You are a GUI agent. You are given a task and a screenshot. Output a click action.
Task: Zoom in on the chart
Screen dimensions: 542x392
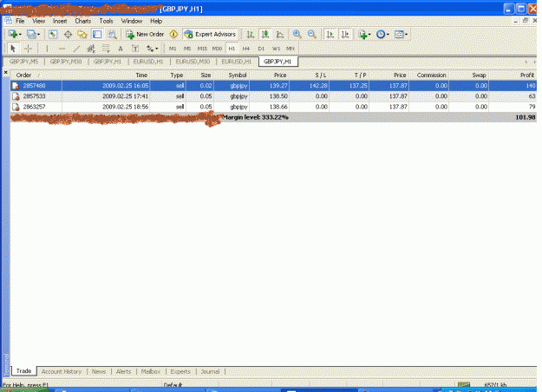tap(297, 34)
